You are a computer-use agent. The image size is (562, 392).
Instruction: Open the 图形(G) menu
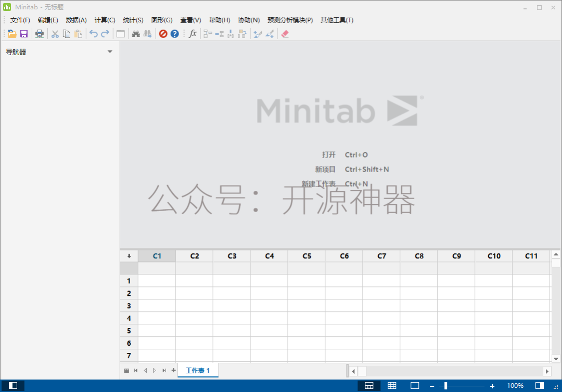click(162, 20)
